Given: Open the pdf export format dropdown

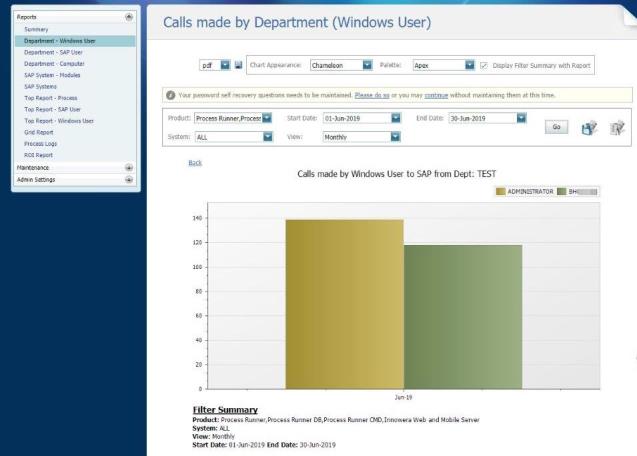Looking at the screenshot, I should click(x=225, y=65).
